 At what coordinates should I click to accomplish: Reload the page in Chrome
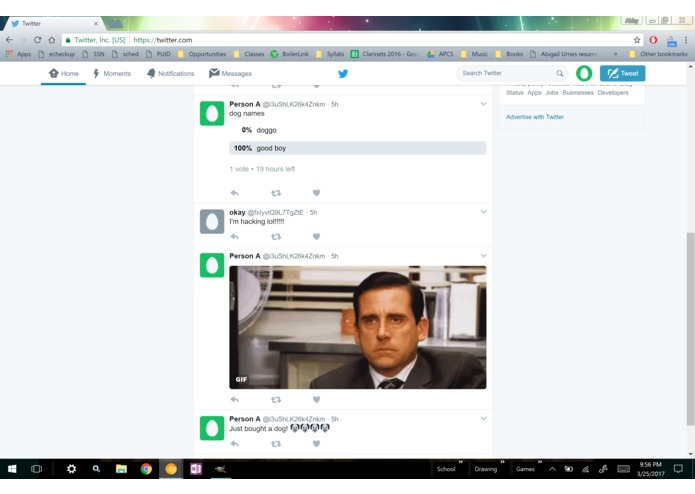(38, 40)
